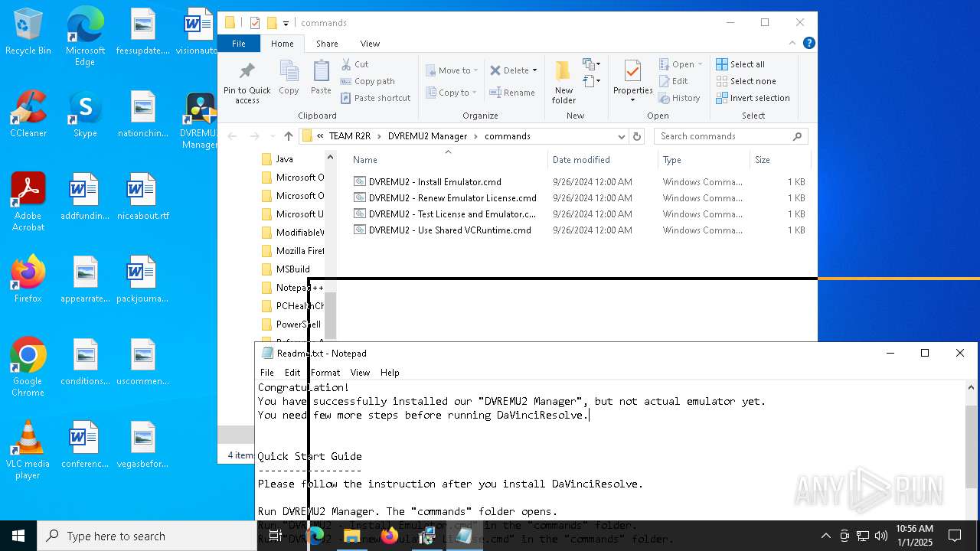This screenshot has height=551, width=980.
Task: Switch to the Share ribbon tab
Action: pyautogui.click(x=327, y=44)
